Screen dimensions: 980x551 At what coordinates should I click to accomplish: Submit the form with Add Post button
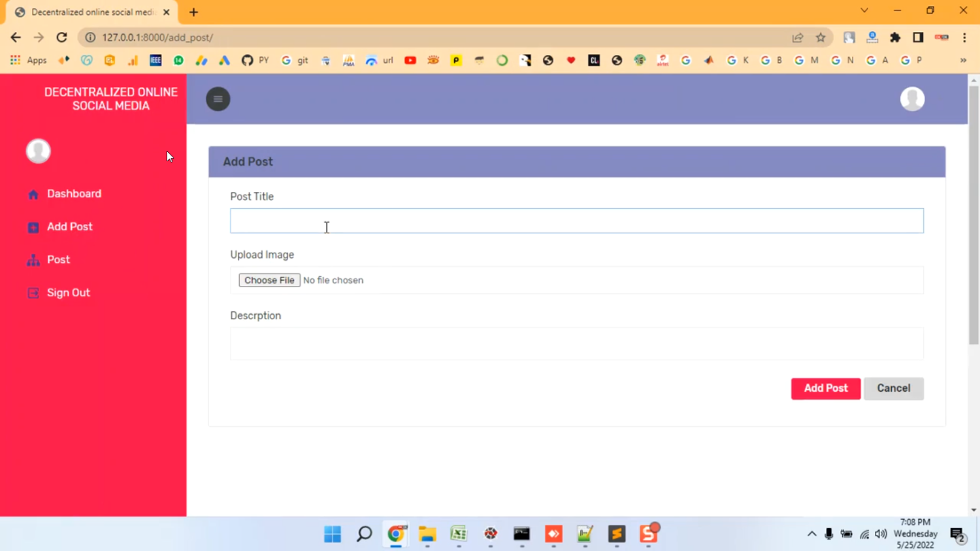coord(825,388)
